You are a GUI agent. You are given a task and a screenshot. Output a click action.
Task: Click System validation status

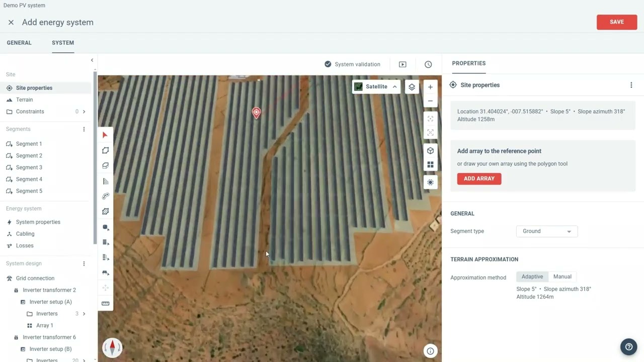352,64
